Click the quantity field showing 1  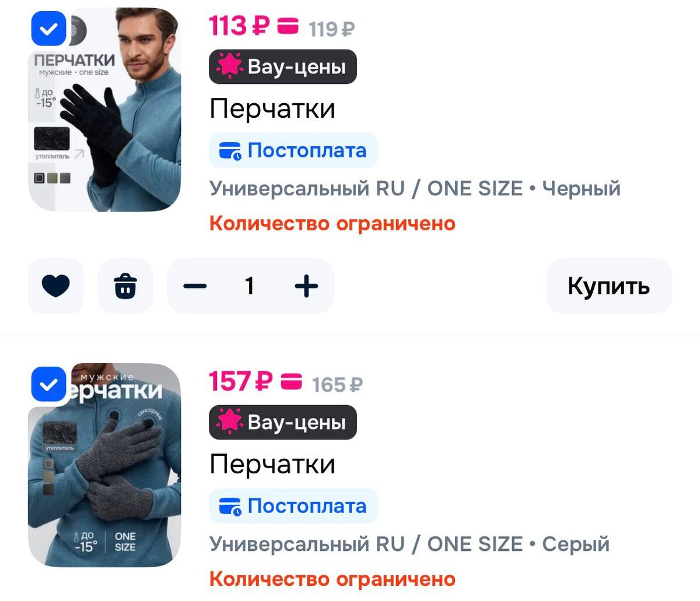250,286
